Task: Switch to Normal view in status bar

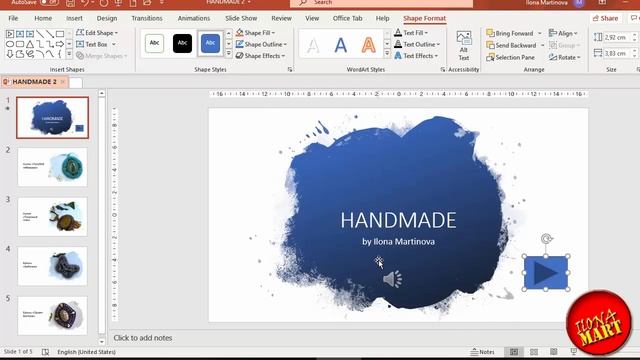Action: (513, 352)
